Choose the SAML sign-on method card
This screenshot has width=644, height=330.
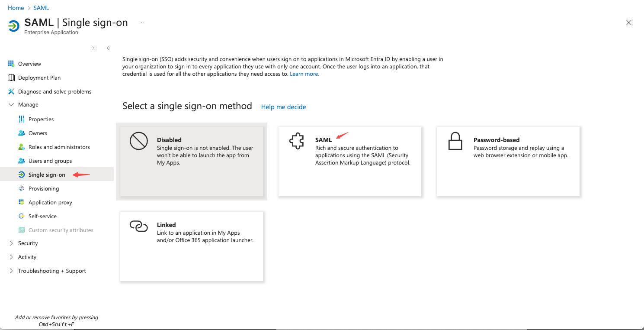point(349,161)
